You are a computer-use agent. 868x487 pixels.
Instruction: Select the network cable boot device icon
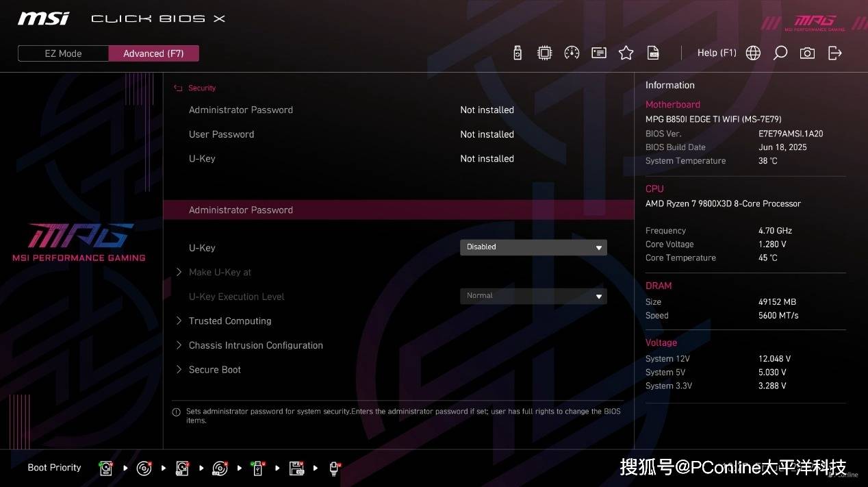335,468
